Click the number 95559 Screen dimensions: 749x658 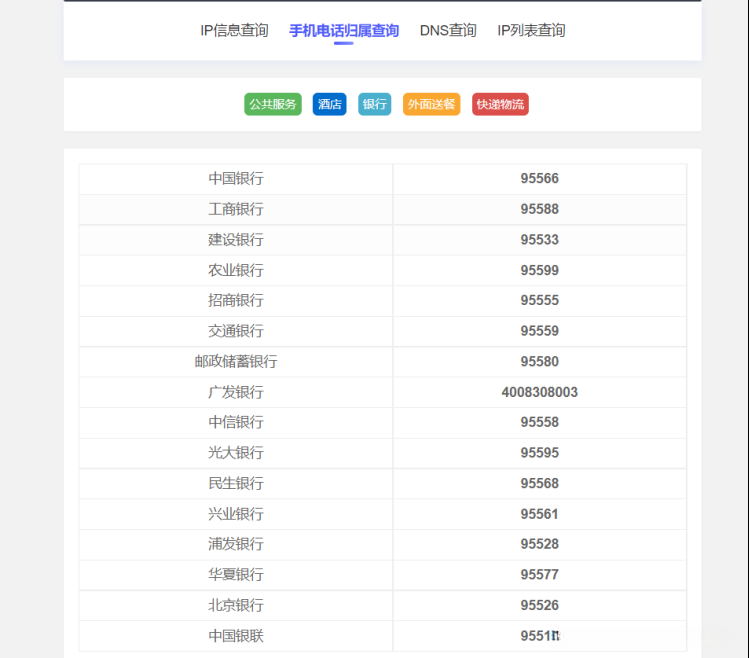(539, 331)
